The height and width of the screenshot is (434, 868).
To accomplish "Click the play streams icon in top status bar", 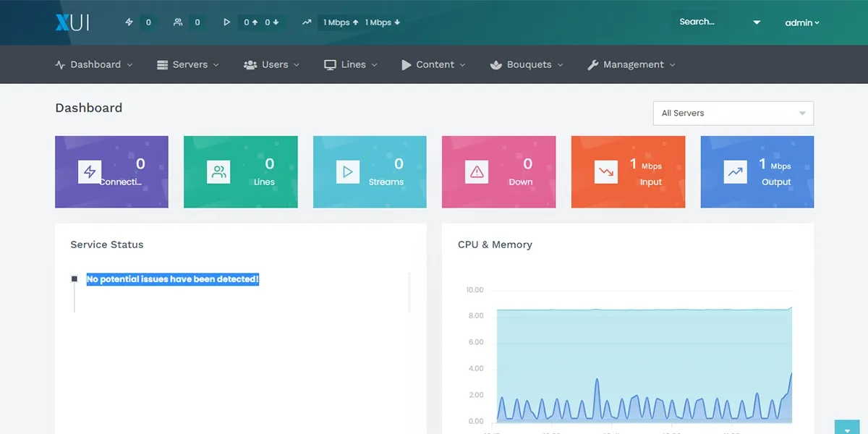I will (x=226, y=22).
